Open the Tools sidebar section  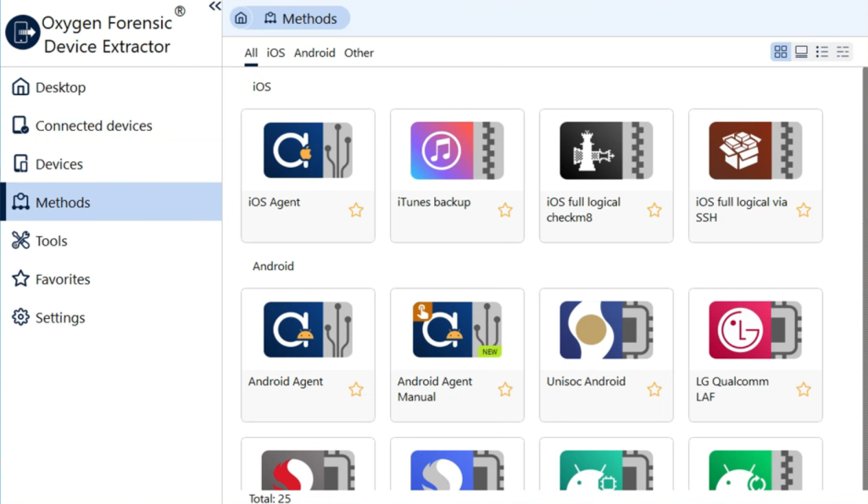[x=51, y=241]
